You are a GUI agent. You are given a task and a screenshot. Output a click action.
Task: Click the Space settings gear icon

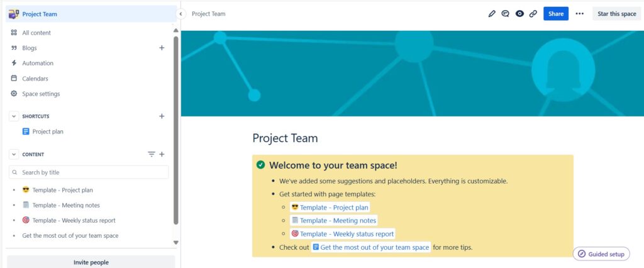tap(14, 93)
